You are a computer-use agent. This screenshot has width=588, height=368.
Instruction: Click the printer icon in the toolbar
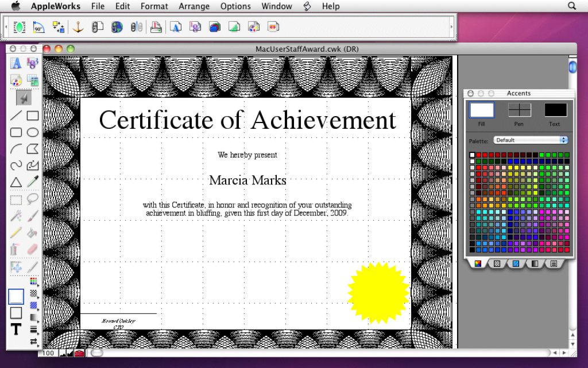156,27
